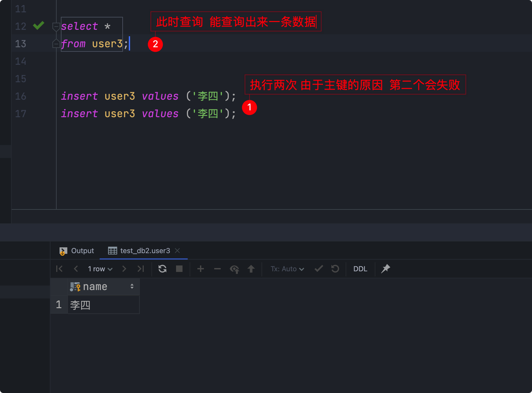
Task: Open the Tx: Auto transaction mode dropdown
Action: pos(287,269)
